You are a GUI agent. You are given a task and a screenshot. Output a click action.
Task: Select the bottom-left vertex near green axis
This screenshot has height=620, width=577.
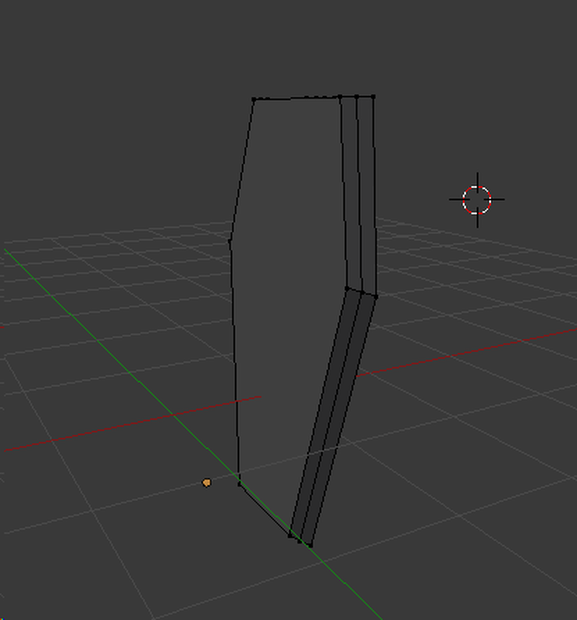pyautogui.click(x=240, y=484)
